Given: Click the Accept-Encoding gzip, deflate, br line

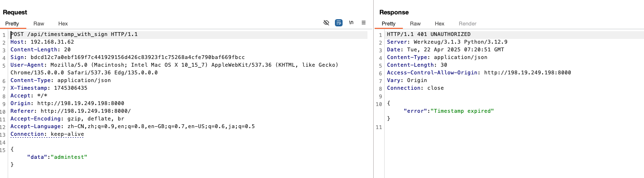Looking at the screenshot, I should pos(67,119).
